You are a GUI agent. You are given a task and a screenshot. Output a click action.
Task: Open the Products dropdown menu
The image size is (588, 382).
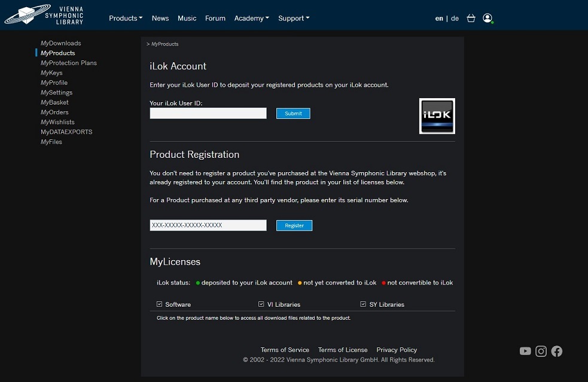coord(126,18)
